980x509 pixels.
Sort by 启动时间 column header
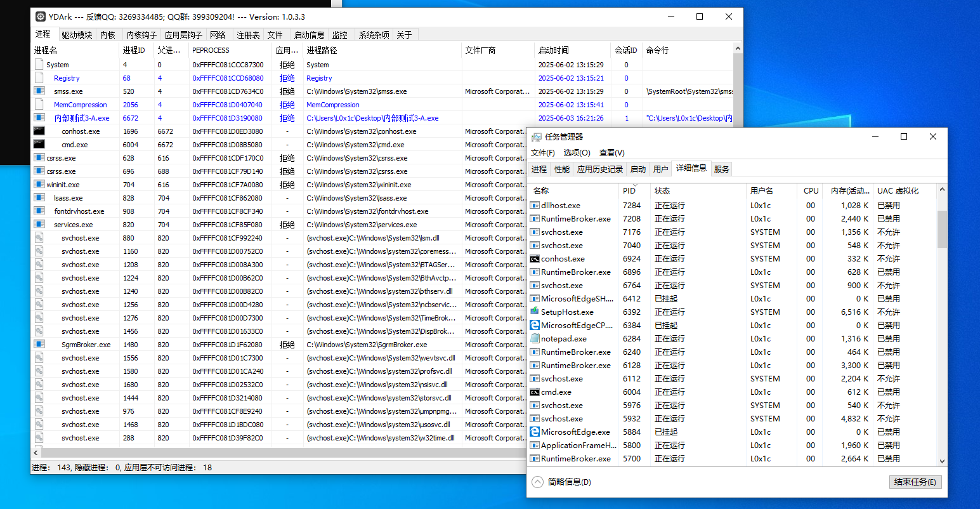coord(573,50)
